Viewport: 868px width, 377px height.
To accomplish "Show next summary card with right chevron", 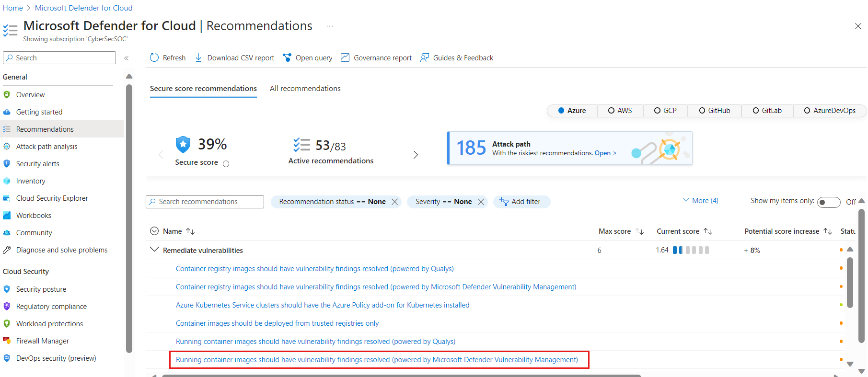I will [416, 155].
